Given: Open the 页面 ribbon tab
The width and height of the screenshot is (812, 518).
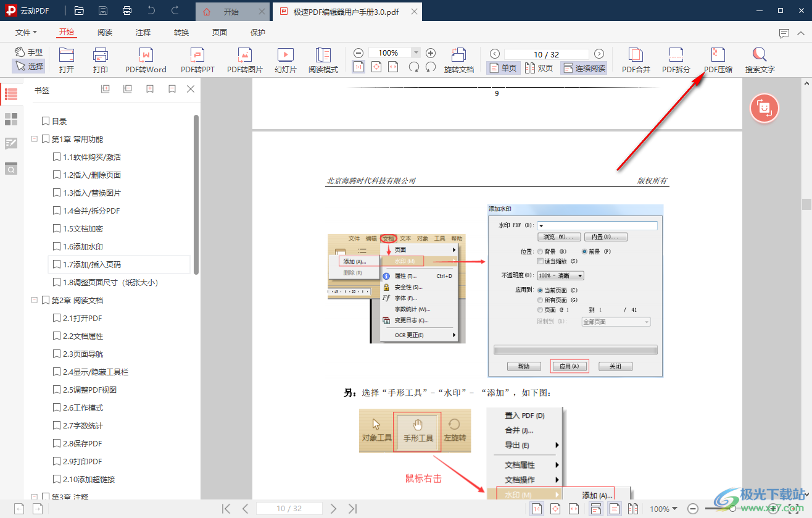Looking at the screenshot, I should 220,33.
